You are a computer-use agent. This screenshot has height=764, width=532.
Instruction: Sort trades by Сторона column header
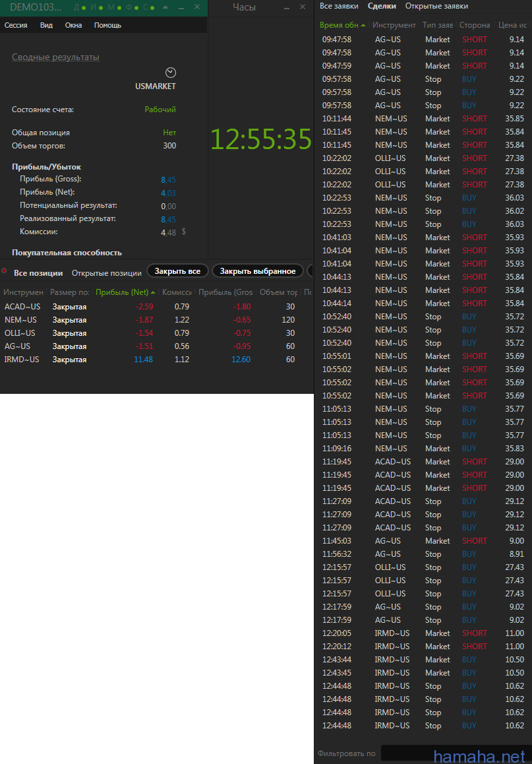click(475, 25)
